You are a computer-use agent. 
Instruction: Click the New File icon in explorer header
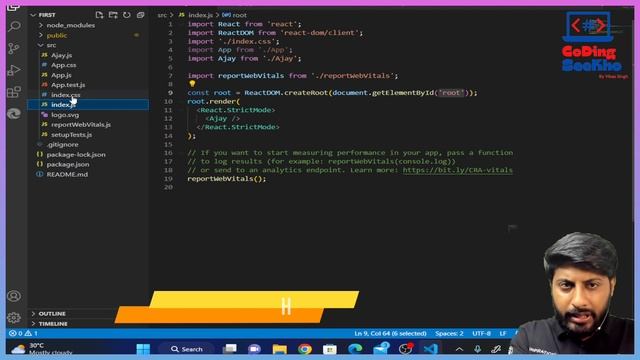point(99,15)
